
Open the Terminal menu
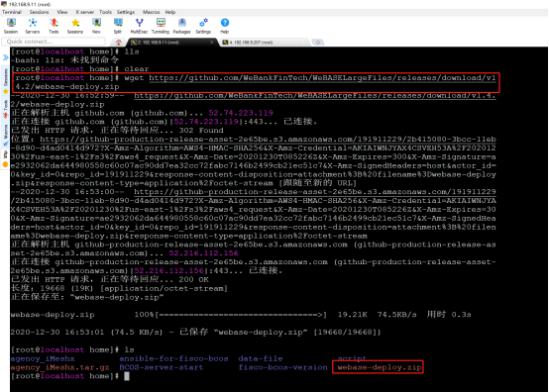tap(12, 12)
